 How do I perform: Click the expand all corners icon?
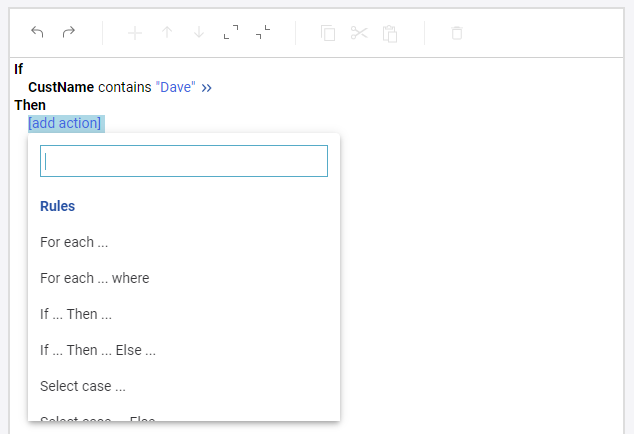click(x=231, y=33)
